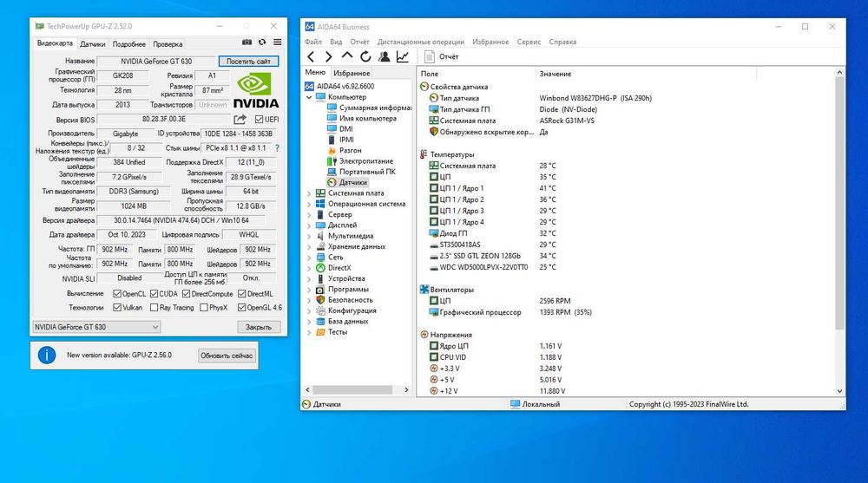
Task: Click the Закрыть button in GPU-Z
Action: coord(259,327)
